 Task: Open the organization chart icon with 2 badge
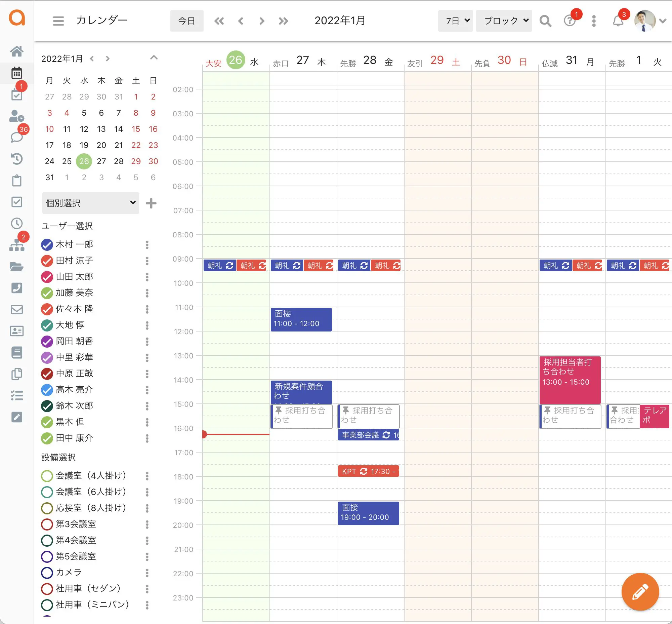[x=16, y=245]
